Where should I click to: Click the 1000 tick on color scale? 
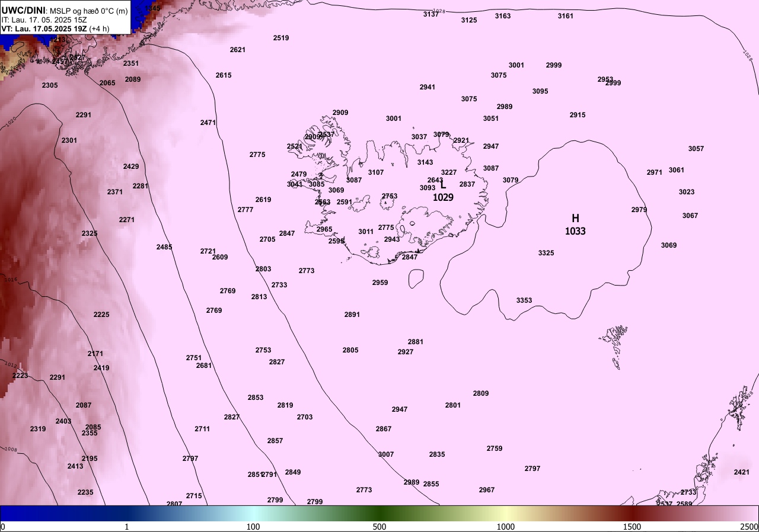[x=506, y=527]
